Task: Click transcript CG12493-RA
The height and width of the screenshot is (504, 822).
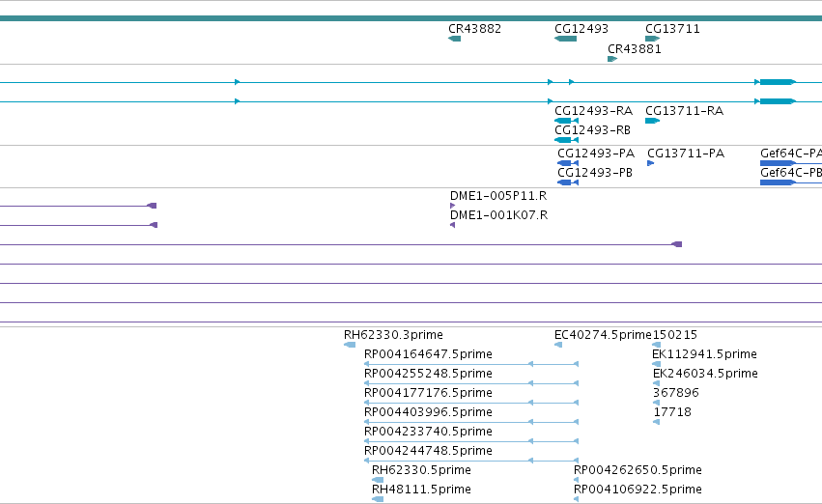Action: 566,121
